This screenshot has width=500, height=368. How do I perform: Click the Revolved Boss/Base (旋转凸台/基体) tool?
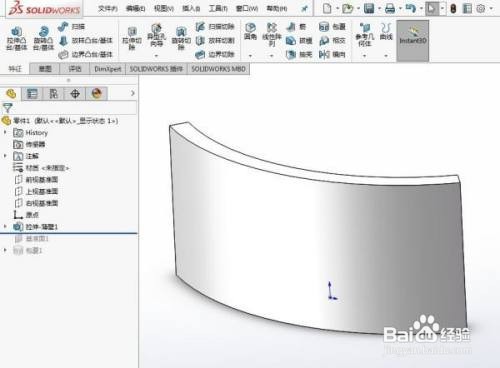click(43, 39)
